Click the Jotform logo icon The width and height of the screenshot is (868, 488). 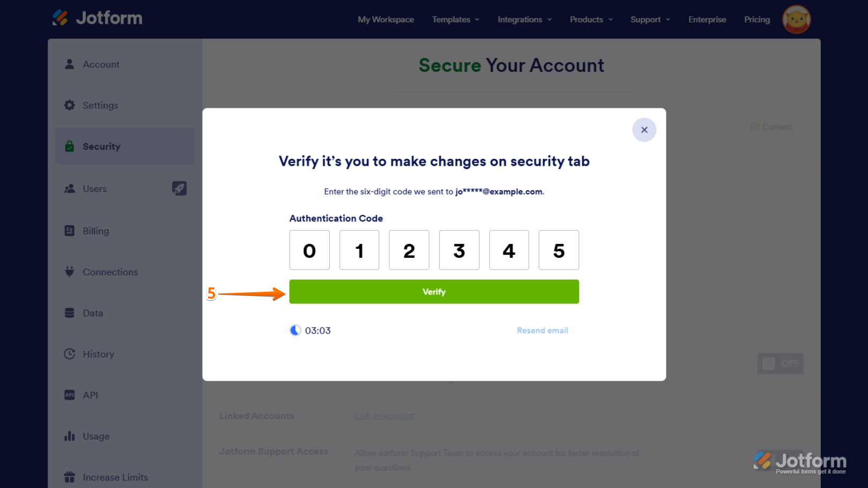(61, 18)
